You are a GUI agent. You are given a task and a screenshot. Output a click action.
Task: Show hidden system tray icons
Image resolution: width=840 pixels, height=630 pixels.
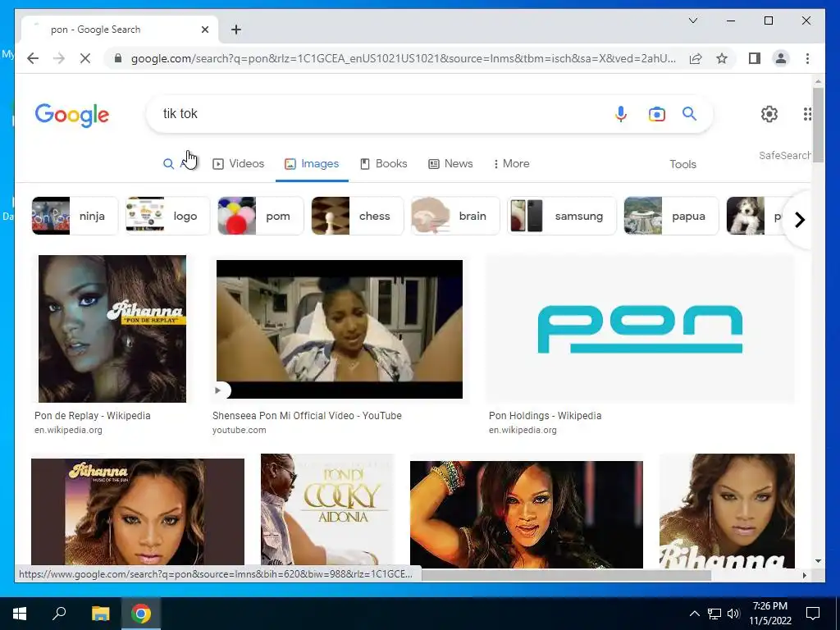(x=694, y=614)
